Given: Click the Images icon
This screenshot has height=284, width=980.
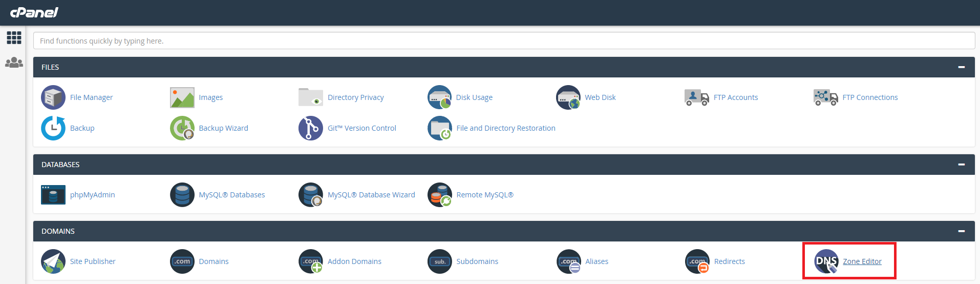Looking at the screenshot, I should point(182,97).
